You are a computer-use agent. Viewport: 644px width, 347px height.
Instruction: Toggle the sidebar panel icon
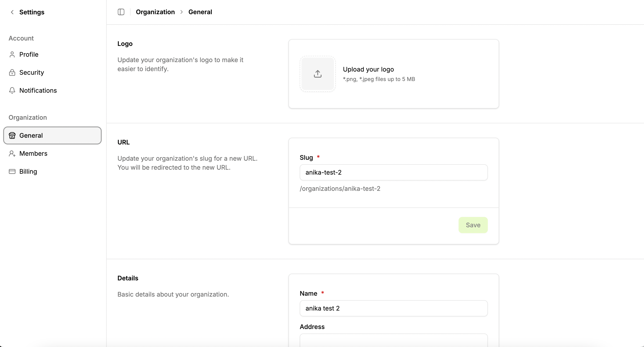(121, 12)
